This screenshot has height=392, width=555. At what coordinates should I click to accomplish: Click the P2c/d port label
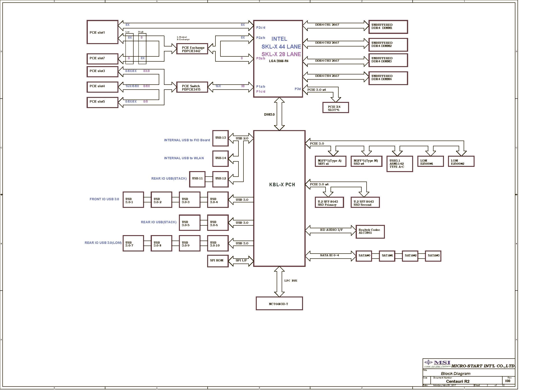[261, 27]
